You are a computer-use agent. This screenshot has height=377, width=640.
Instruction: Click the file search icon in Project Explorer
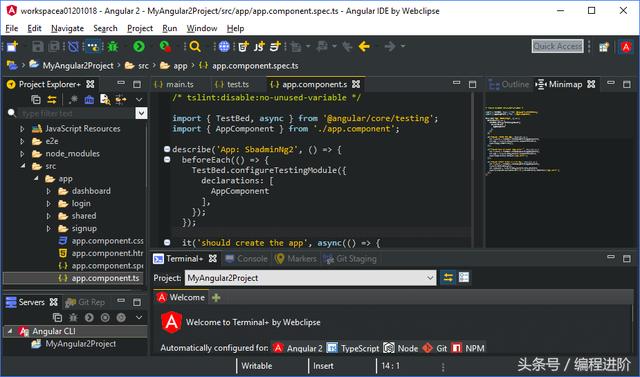pyautogui.click(x=105, y=99)
